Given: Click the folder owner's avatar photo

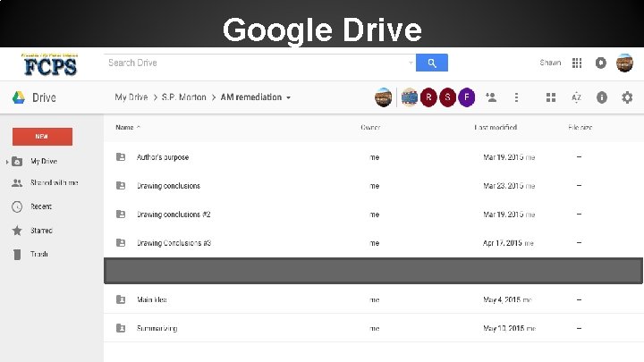Looking at the screenshot, I should (383, 97).
